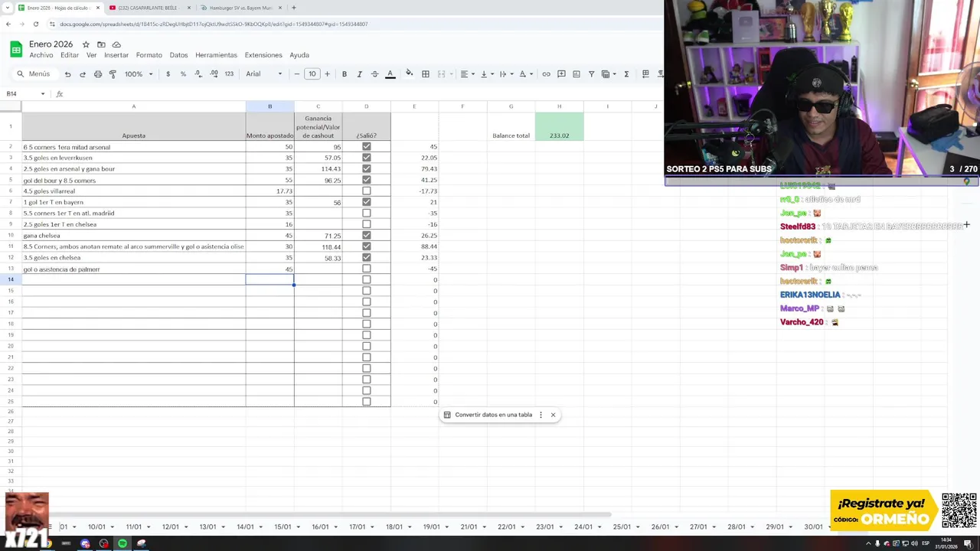
Task: Insert a link with the chain icon
Action: tap(546, 74)
